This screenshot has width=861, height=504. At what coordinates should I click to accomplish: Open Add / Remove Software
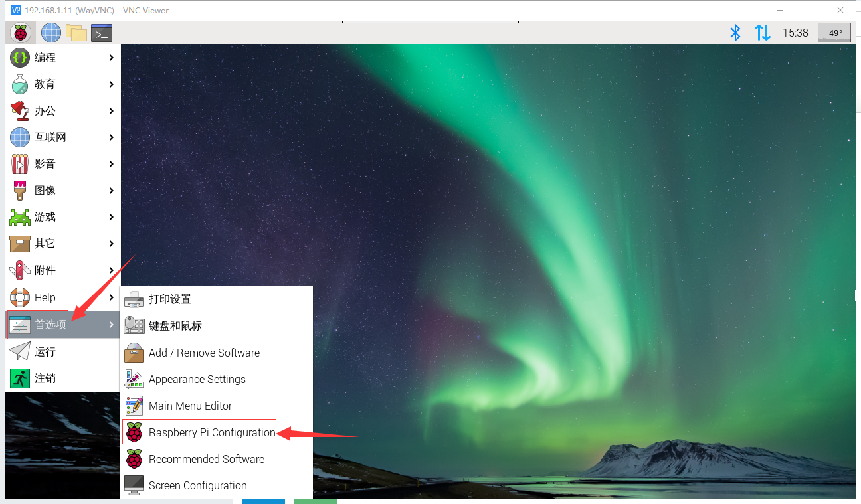click(203, 353)
